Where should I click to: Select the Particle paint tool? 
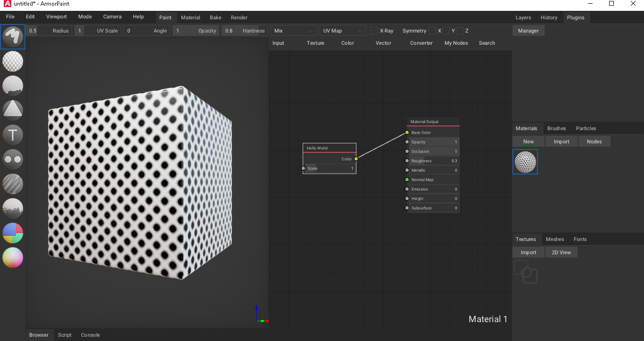click(13, 208)
